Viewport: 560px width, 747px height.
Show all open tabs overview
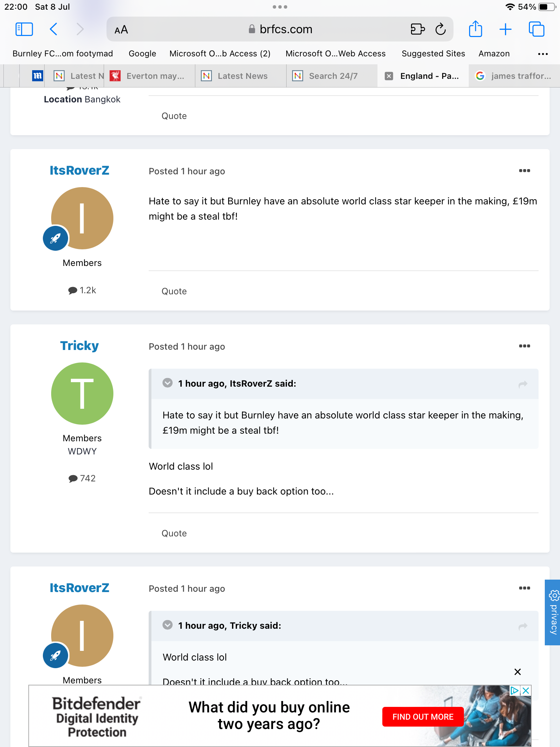tap(536, 29)
